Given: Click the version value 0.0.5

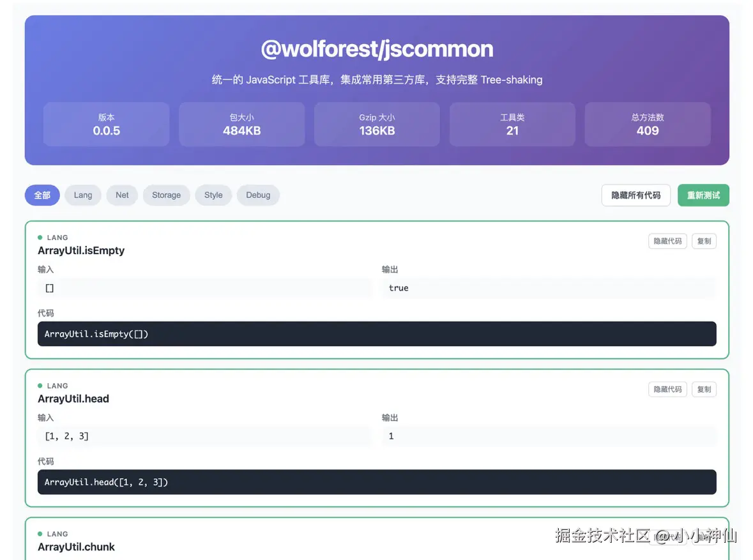Looking at the screenshot, I should click(107, 131).
